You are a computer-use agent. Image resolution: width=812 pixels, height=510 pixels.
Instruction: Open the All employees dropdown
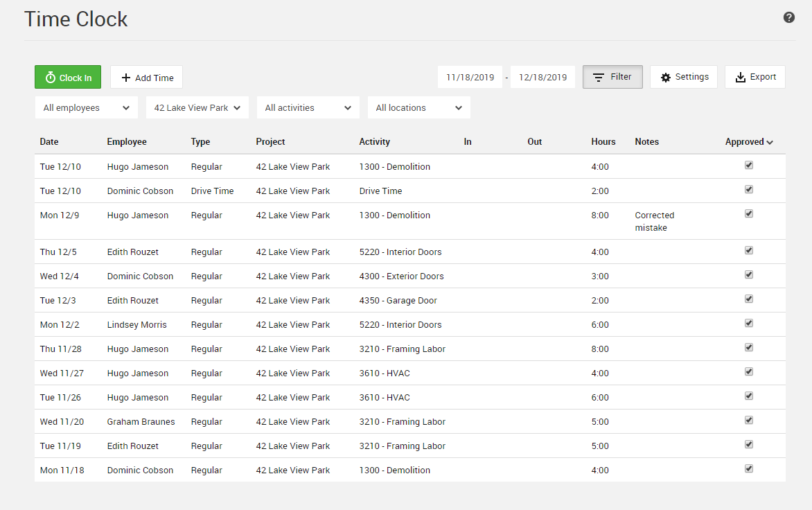pos(86,108)
